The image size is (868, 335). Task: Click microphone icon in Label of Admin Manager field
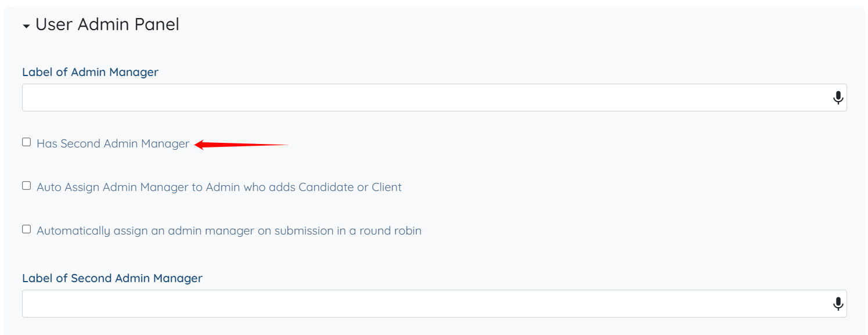tap(838, 98)
